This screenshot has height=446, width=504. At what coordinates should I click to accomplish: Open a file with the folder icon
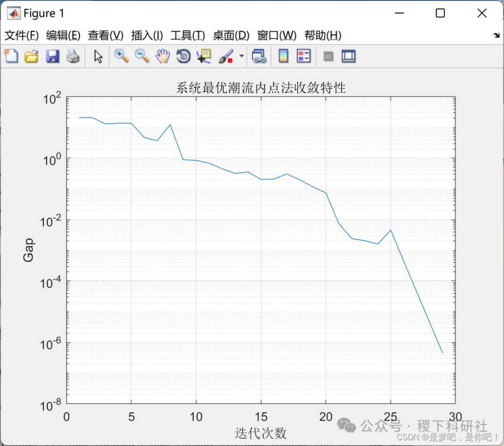(32, 56)
